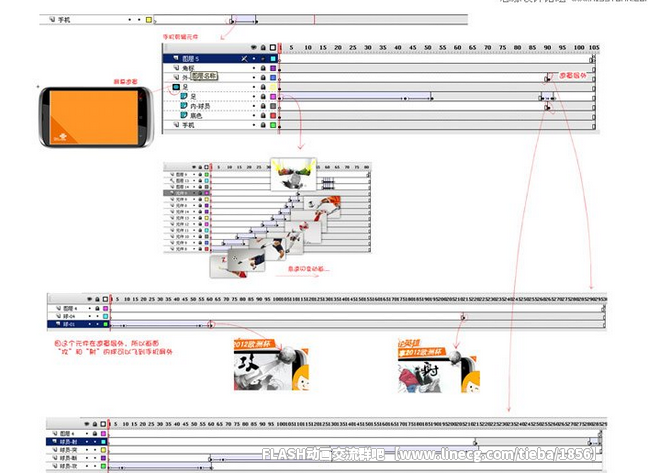Click the 球-04 layer keyframe late in the timeline
Image resolution: width=648 pixels, height=473 pixels.
pyautogui.click(x=463, y=317)
